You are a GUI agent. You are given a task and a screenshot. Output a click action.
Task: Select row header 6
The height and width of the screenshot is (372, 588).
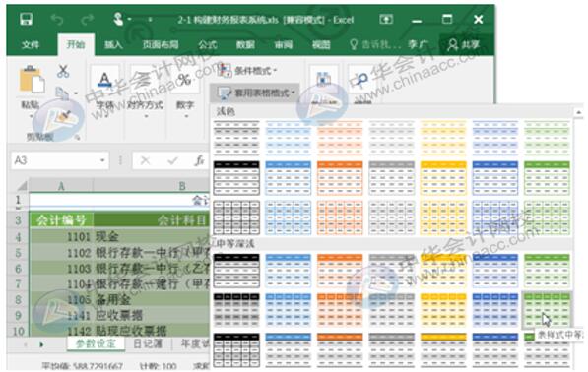point(18,269)
